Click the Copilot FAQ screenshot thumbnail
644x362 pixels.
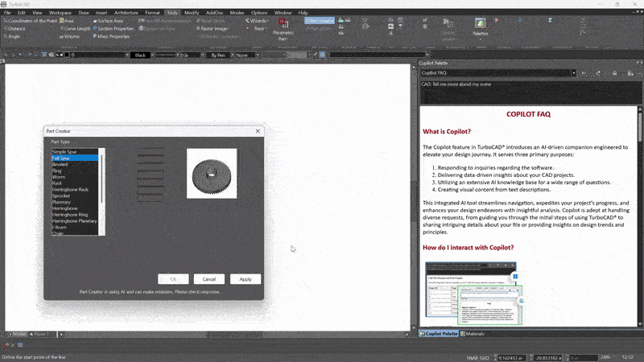(x=474, y=293)
